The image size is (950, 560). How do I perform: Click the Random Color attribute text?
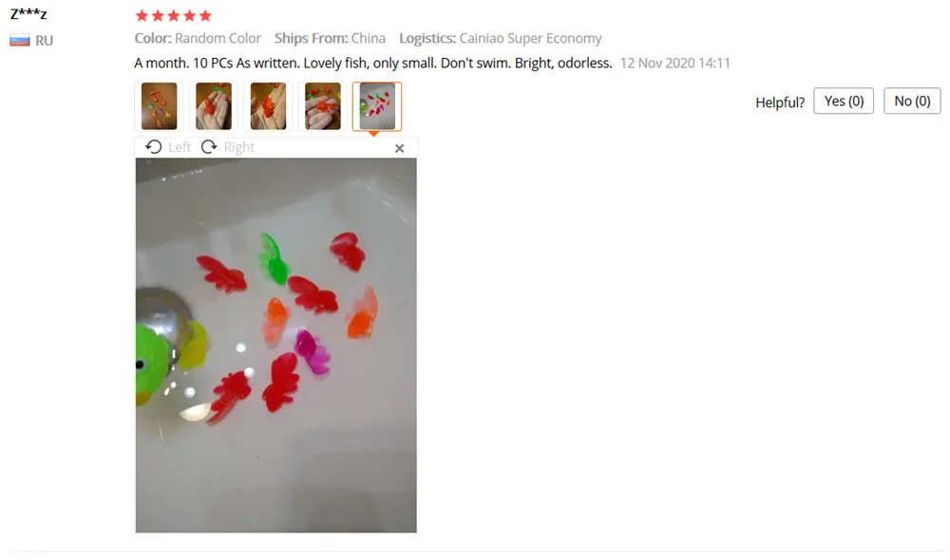coord(218,38)
